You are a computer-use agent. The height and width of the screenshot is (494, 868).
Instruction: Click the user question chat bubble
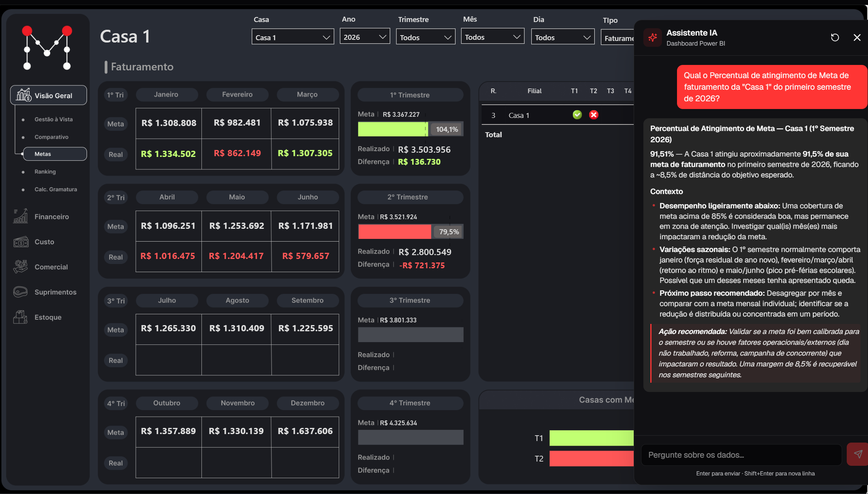pyautogui.click(x=772, y=87)
